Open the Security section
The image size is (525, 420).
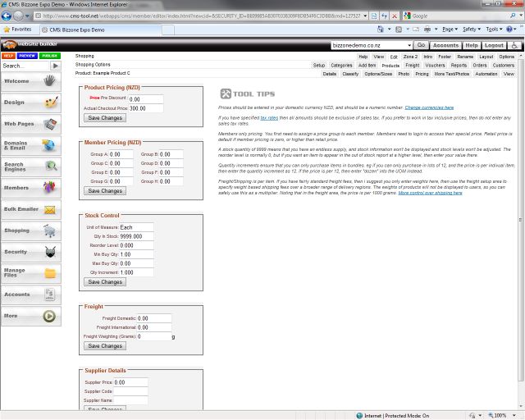coord(30,252)
